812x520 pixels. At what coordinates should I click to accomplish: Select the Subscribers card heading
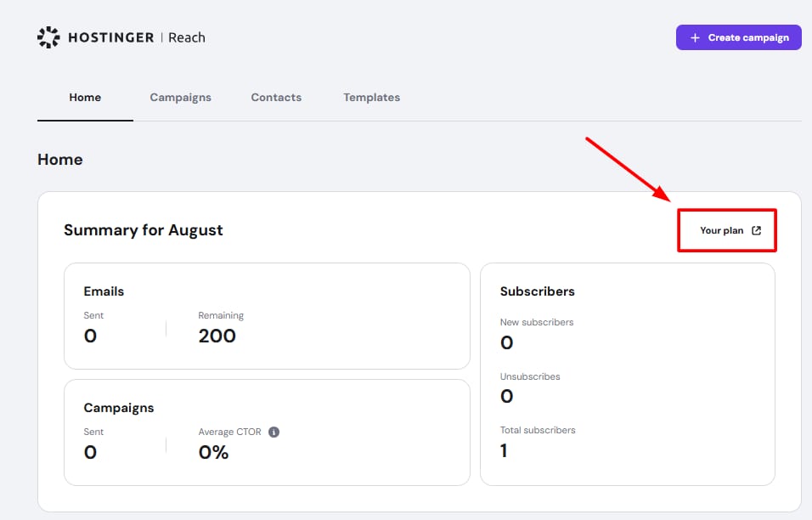click(x=537, y=291)
